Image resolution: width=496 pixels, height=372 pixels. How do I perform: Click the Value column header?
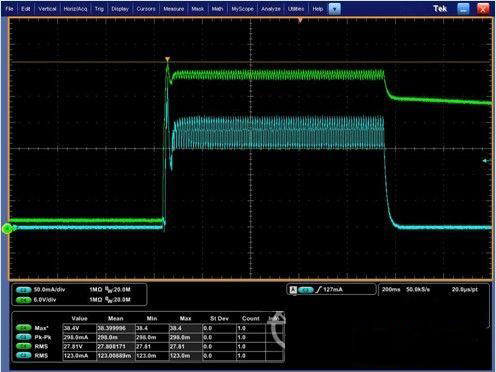click(79, 318)
